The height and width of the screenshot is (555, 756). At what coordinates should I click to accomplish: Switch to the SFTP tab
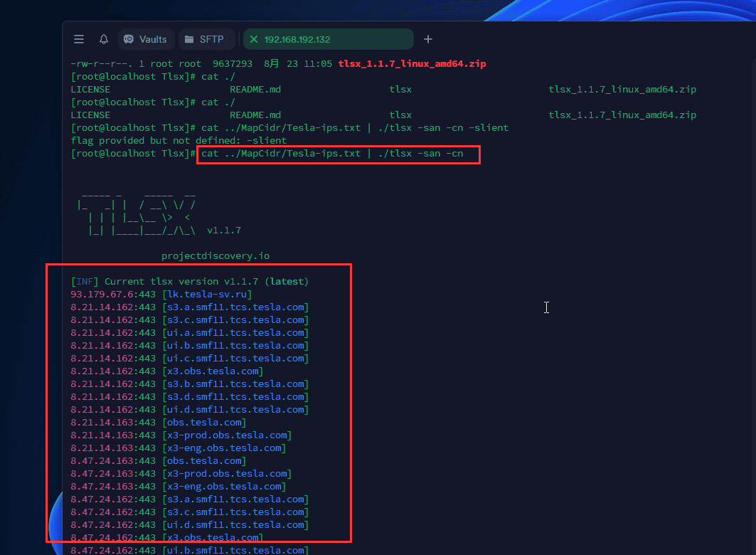(x=211, y=39)
